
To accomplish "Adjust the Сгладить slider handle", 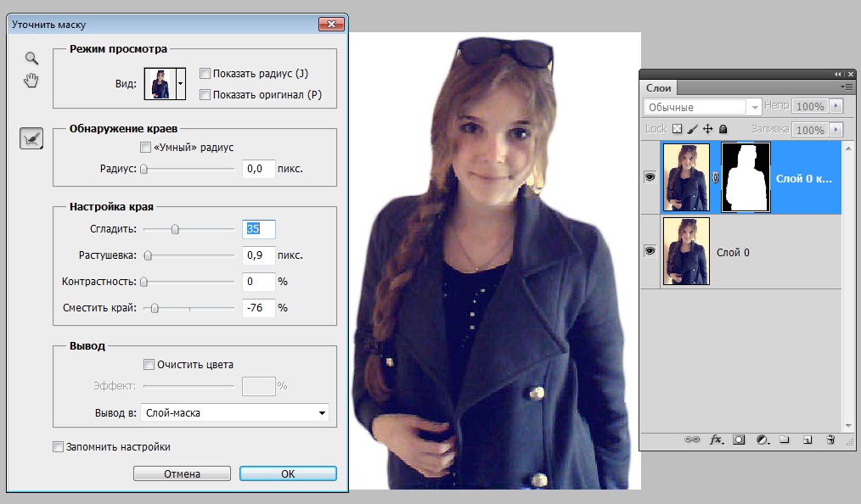I will (175, 229).
